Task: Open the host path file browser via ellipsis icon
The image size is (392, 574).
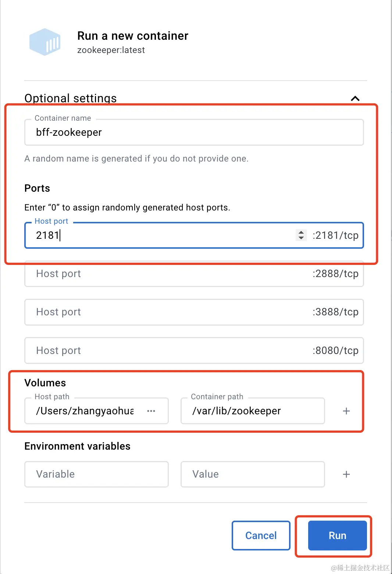Action: (151, 411)
